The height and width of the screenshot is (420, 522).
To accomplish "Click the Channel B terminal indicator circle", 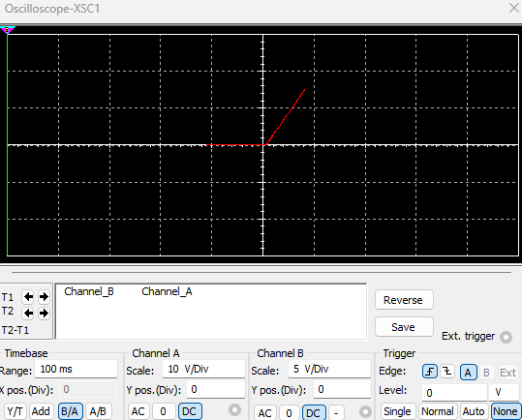I will click(365, 411).
